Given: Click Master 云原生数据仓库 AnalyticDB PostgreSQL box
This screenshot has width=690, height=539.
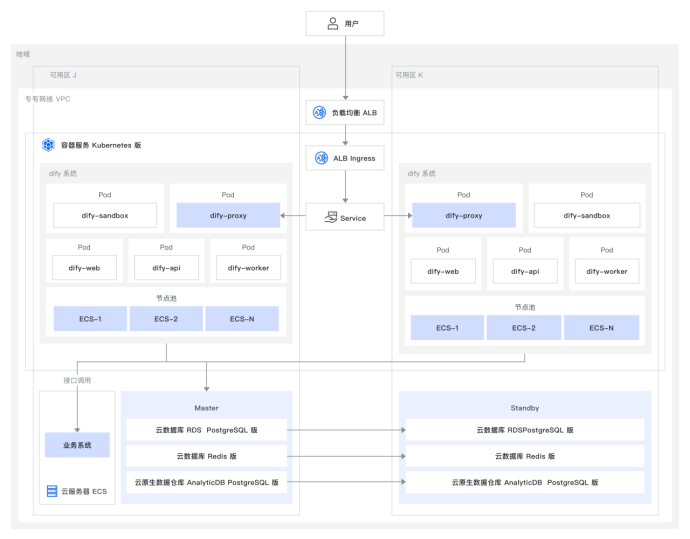Looking at the screenshot, I should (x=207, y=482).
